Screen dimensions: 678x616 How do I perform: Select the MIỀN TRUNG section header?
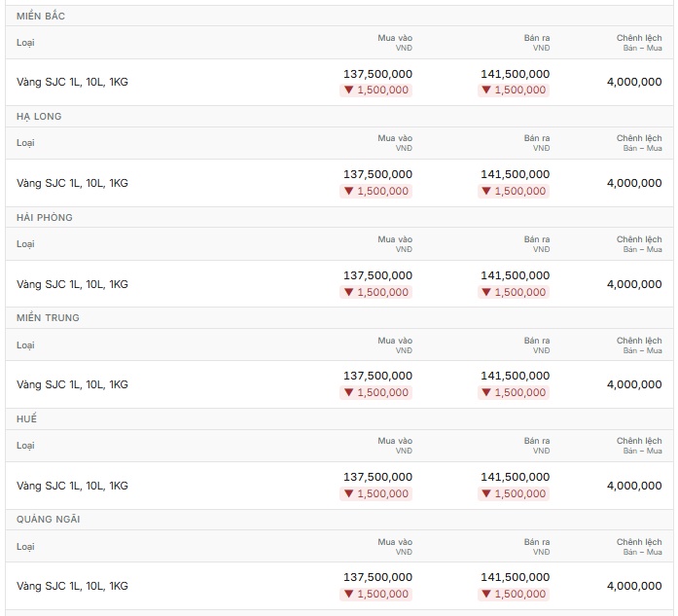click(x=48, y=318)
